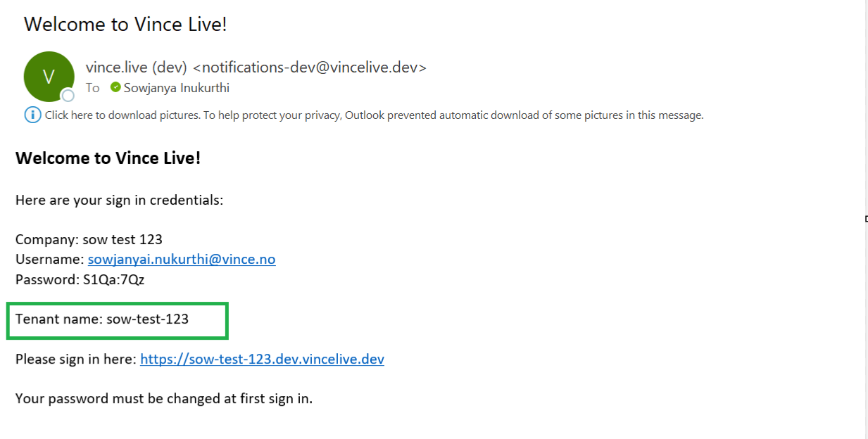The height and width of the screenshot is (439, 868).
Task: Click the "To" label before the recipient
Action: [x=93, y=88]
